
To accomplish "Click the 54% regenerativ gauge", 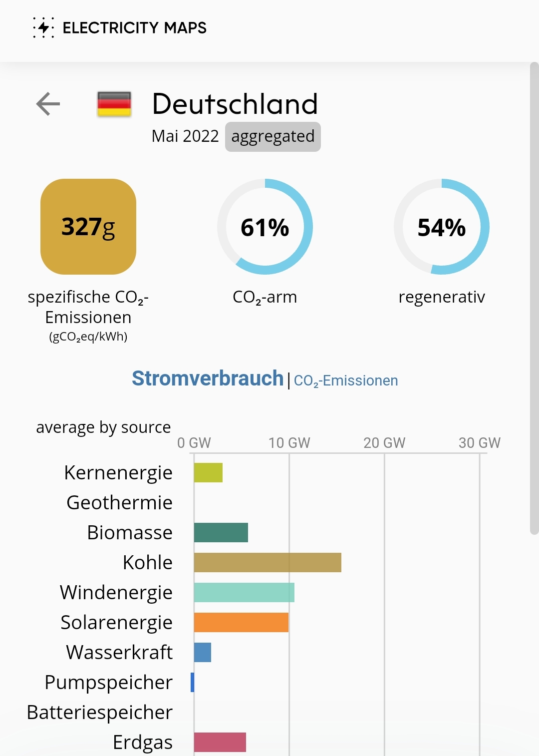I will 442,228.
